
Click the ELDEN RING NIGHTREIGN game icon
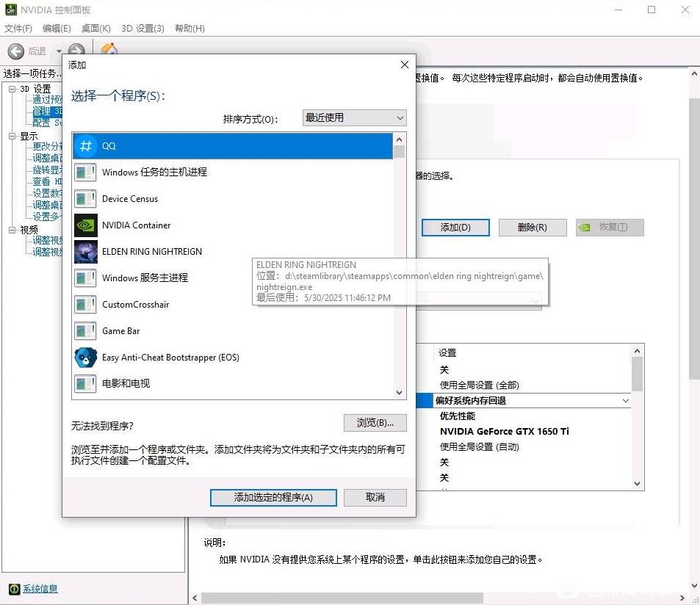tap(85, 252)
